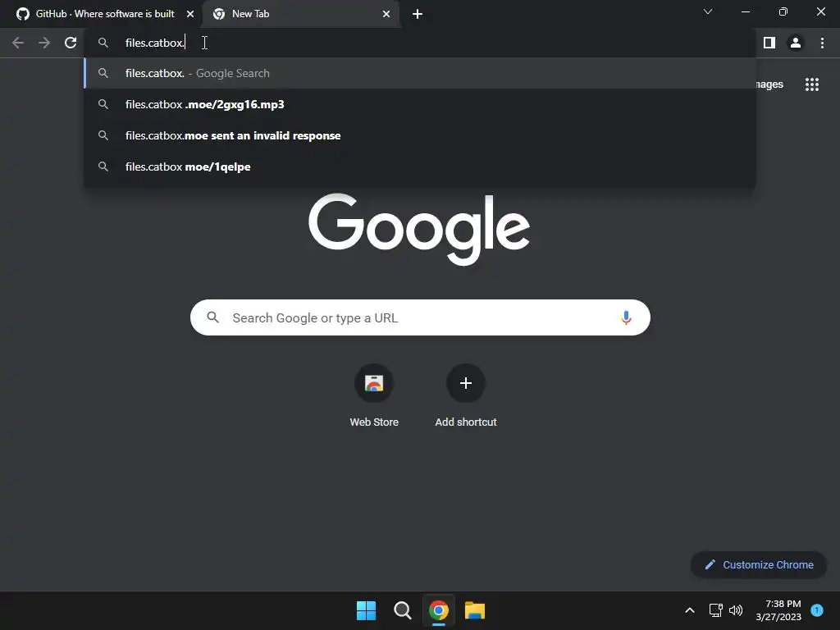Image resolution: width=840 pixels, height=630 pixels.
Task: Open a new browser tab
Action: (x=418, y=14)
